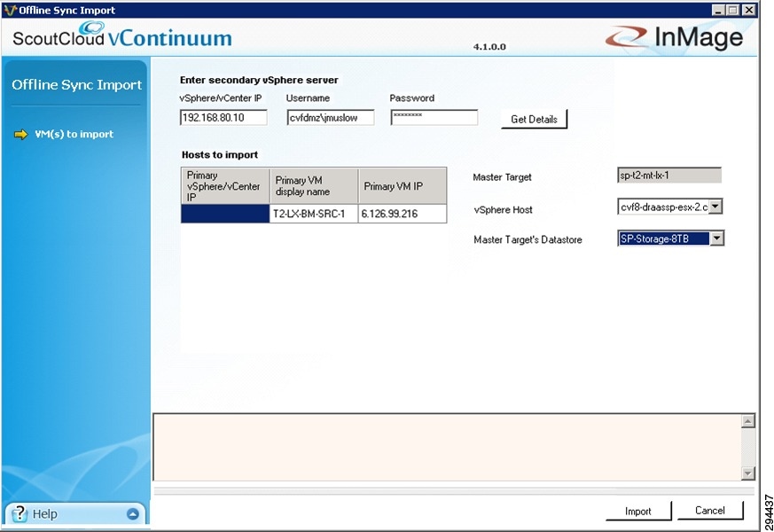The width and height of the screenshot is (774, 532).
Task: Expand the Help panel arrow
Action: pos(133,513)
